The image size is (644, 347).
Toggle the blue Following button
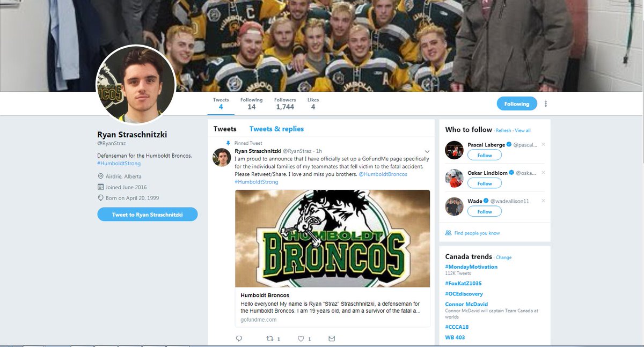pyautogui.click(x=517, y=104)
